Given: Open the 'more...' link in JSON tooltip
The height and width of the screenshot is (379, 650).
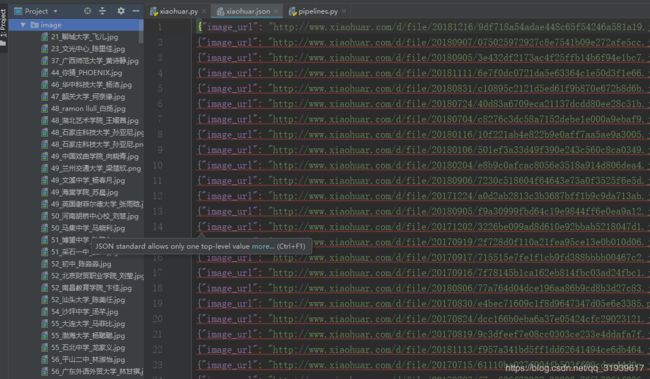Looking at the screenshot, I should click(263, 246).
